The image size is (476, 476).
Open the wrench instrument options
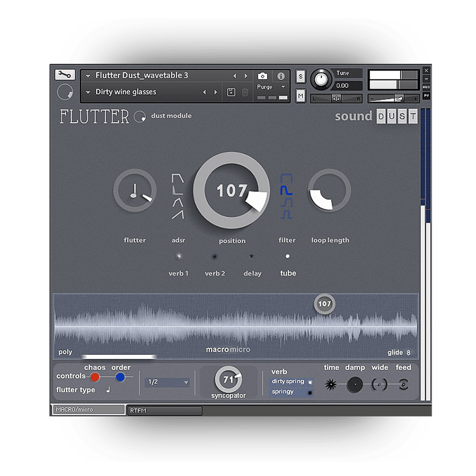pyautogui.click(x=65, y=75)
